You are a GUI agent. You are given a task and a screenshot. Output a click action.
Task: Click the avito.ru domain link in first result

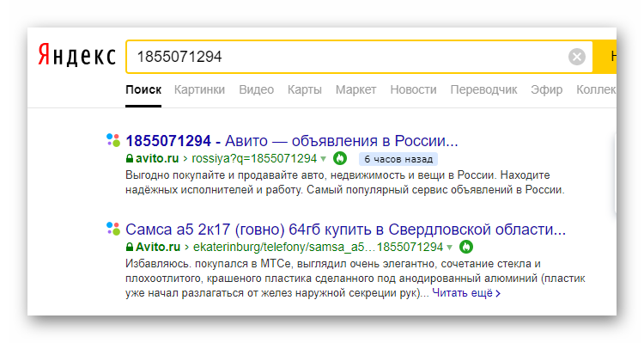click(157, 158)
